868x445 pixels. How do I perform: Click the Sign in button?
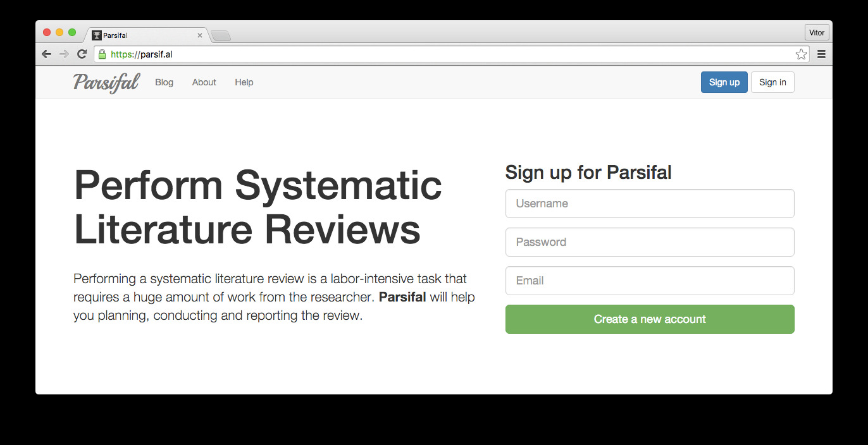pyautogui.click(x=772, y=82)
